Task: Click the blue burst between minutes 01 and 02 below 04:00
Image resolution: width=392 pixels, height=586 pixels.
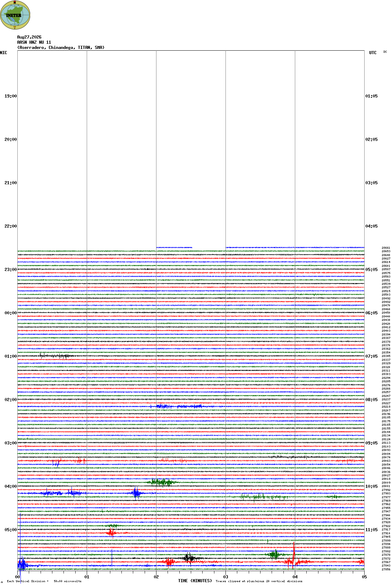Action: point(136,493)
